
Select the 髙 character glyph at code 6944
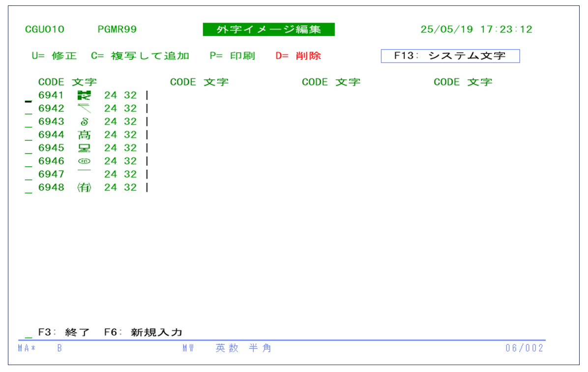pyautogui.click(x=84, y=135)
